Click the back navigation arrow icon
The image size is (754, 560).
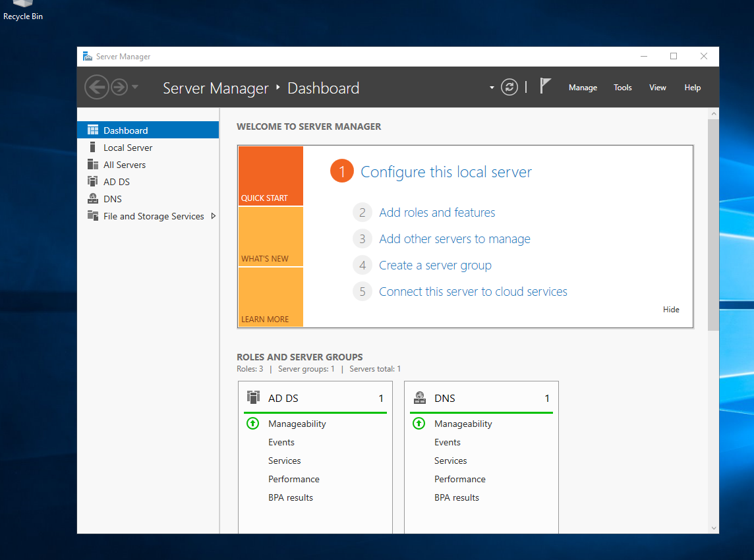[97, 87]
